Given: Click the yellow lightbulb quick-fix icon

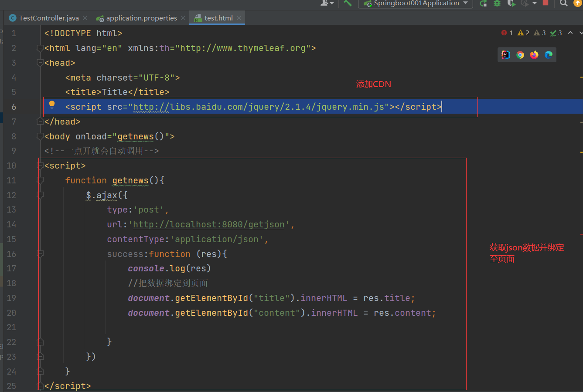Looking at the screenshot, I should tap(52, 105).
